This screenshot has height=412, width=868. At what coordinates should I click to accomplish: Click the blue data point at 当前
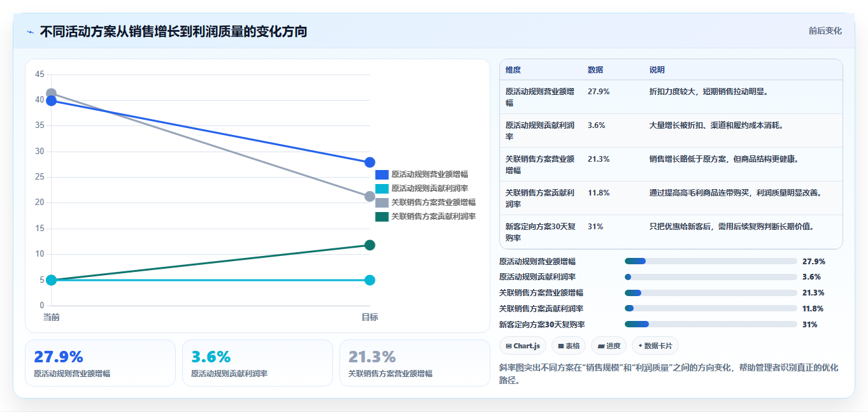52,101
